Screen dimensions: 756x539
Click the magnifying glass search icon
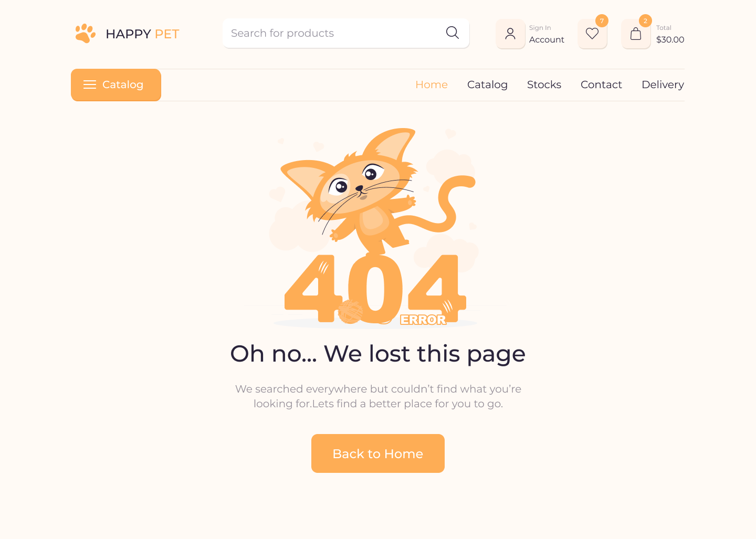[x=453, y=33]
